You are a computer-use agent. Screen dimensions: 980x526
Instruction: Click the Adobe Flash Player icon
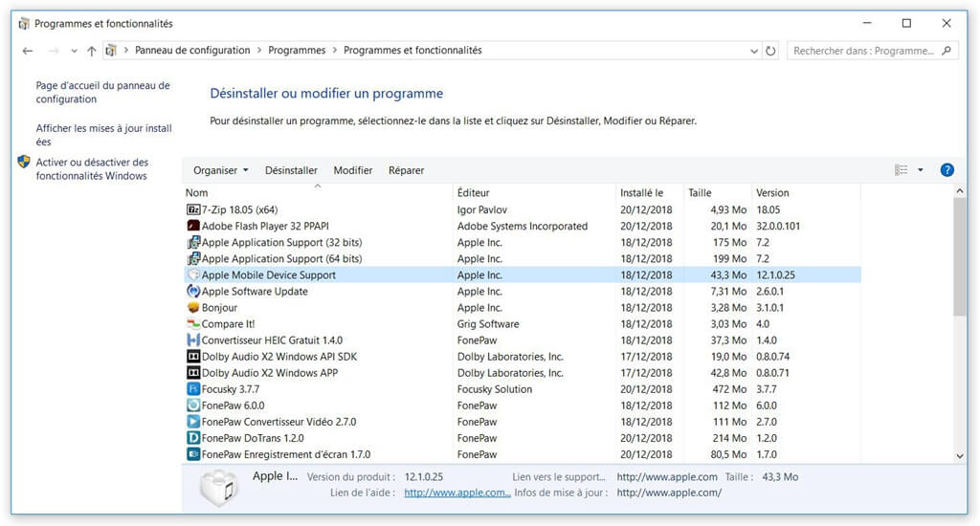(x=193, y=226)
